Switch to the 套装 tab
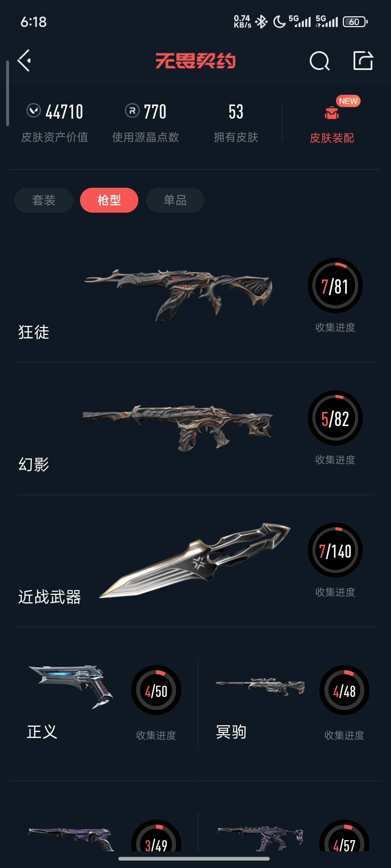 44,200
